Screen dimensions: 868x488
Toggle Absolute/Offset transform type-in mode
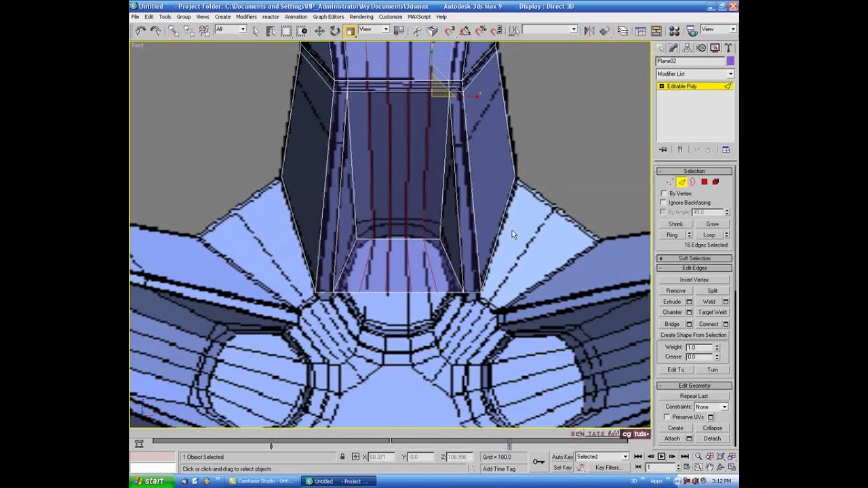pos(355,457)
